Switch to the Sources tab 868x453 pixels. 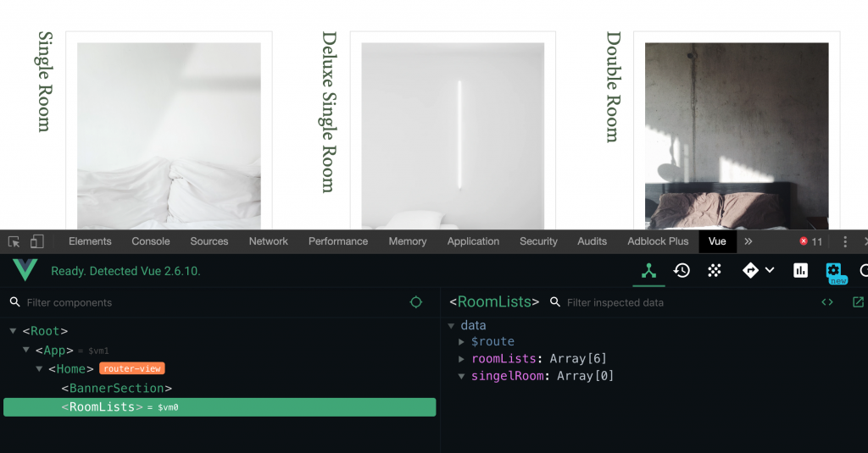pos(209,241)
